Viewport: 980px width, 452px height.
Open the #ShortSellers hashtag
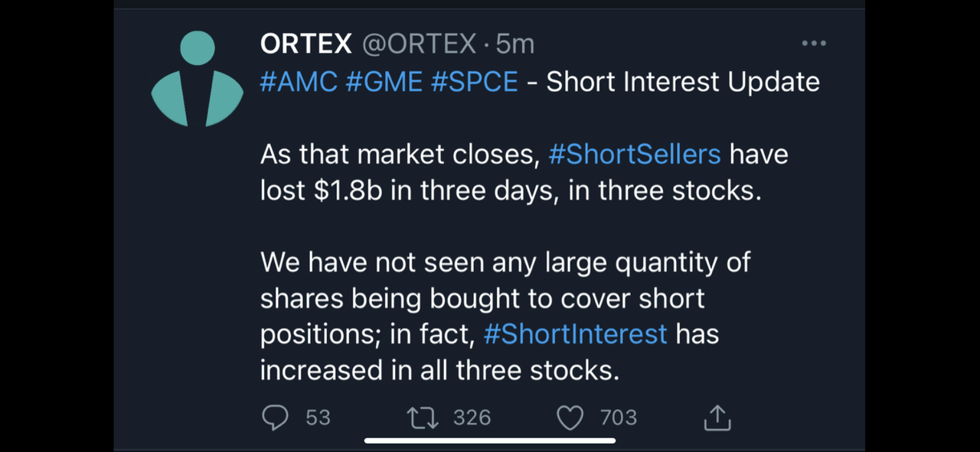(635, 154)
